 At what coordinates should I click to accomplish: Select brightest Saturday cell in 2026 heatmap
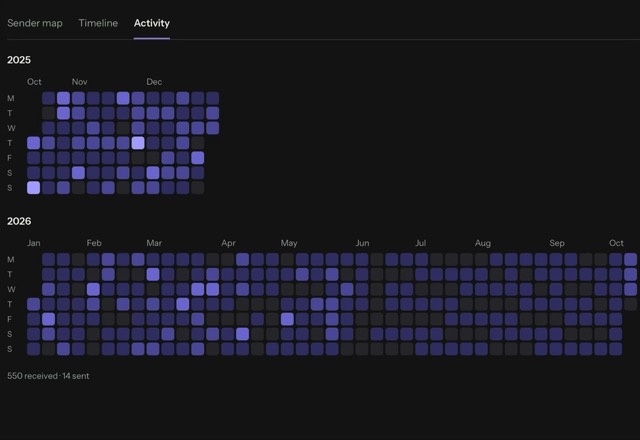pos(242,334)
